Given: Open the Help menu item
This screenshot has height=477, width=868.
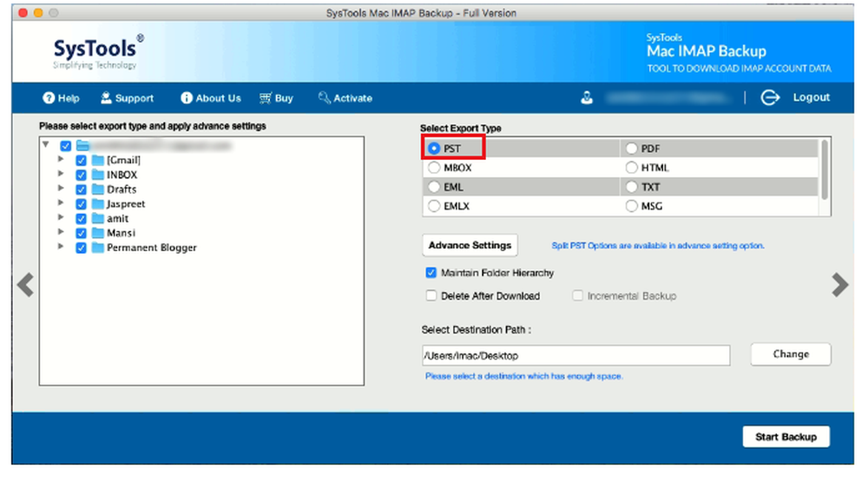Looking at the screenshot, I should pyautogui.click(x=62, y=98).
